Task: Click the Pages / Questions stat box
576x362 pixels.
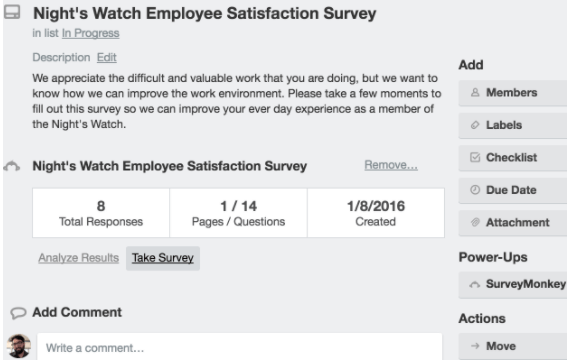Action: pos(238,213)
